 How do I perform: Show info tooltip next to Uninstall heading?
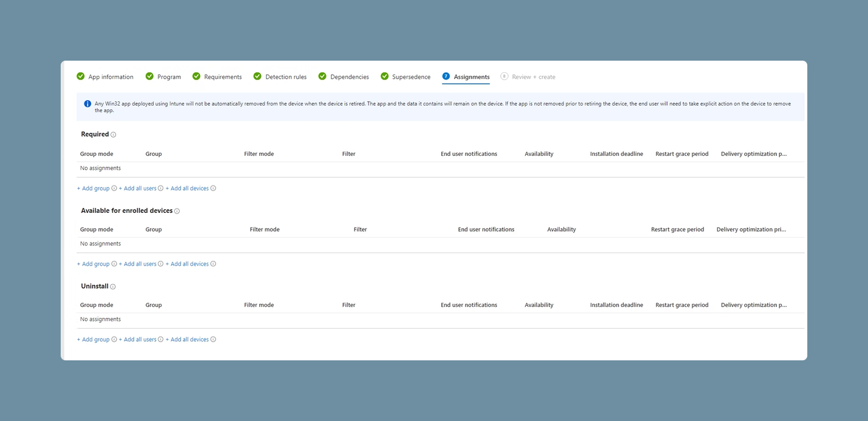[113, 287]
